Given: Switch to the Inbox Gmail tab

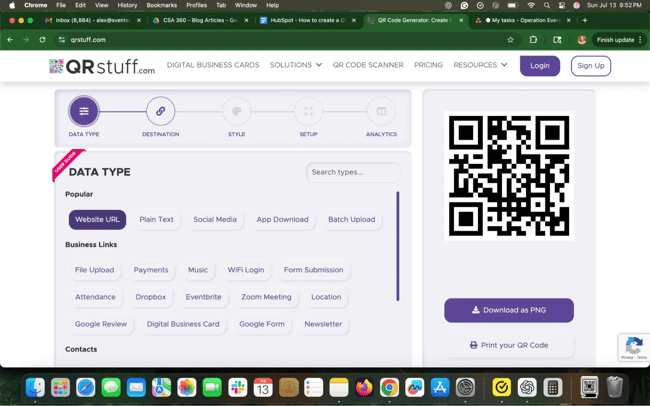Looking at the screenshot, I should click(x=93, y=20).
